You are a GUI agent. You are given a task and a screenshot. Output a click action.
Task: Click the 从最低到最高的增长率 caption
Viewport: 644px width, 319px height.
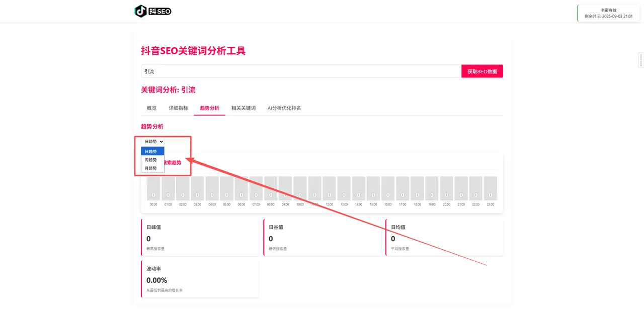tap(165, 290)
